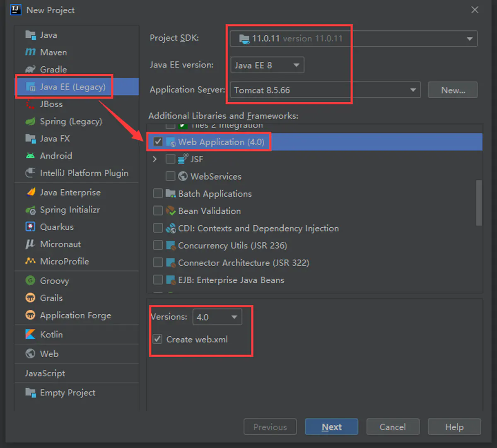Click the disabled Previous button
Viewport: 497px width, 448px height.
270,427
